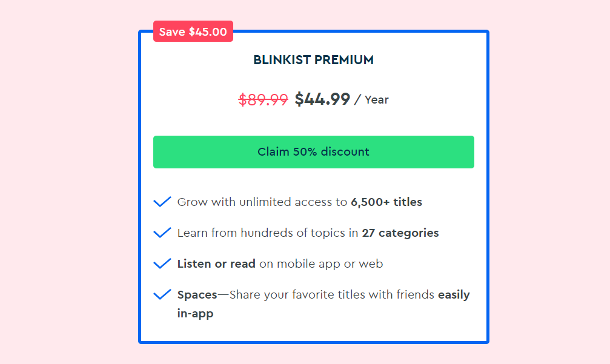Click the checkmark next to Spaces feature

coord(162,294)
